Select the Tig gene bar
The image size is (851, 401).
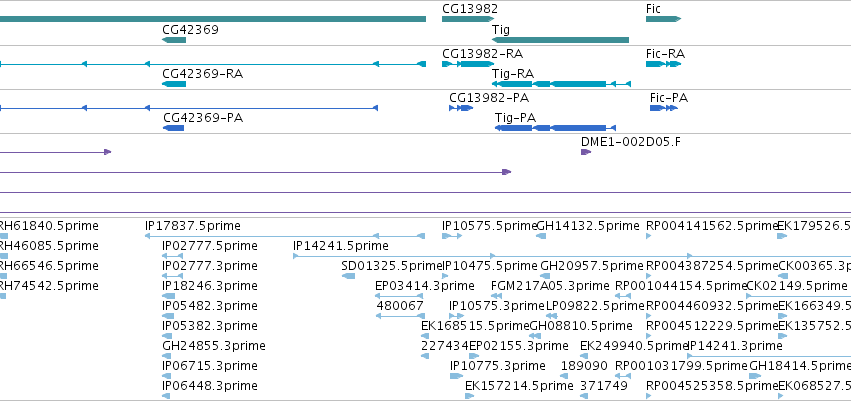[560, 40]
